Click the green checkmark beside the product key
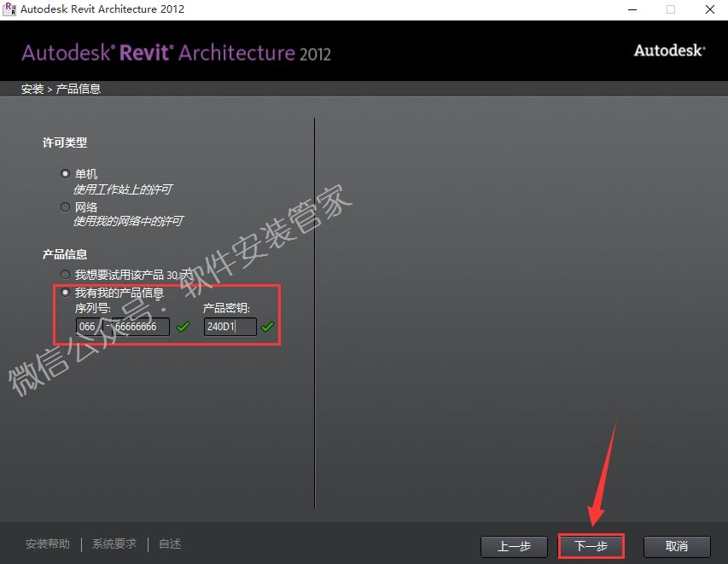The width and height of the screenshot is (728, 564). [x=267, y=327]
